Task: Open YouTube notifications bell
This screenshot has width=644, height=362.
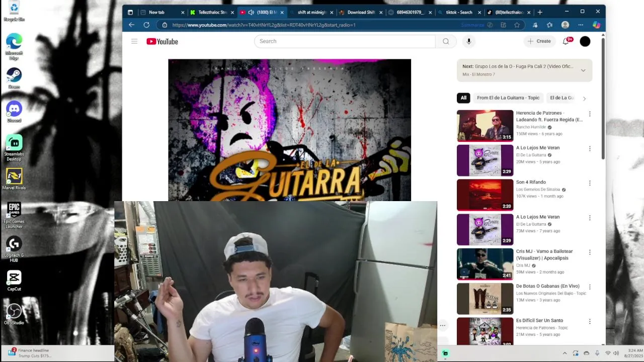Action: coord(566,41)
